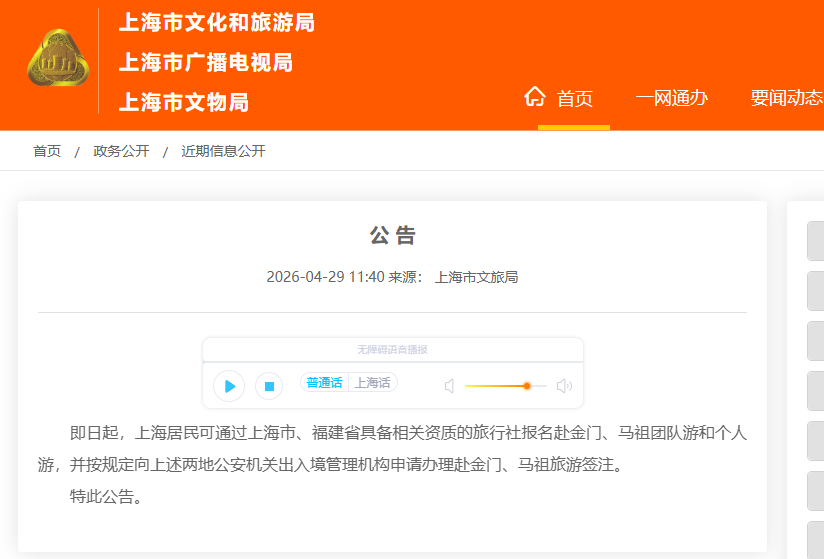Click the Shanghai culture bureau logo emblem

pos(57,60)
